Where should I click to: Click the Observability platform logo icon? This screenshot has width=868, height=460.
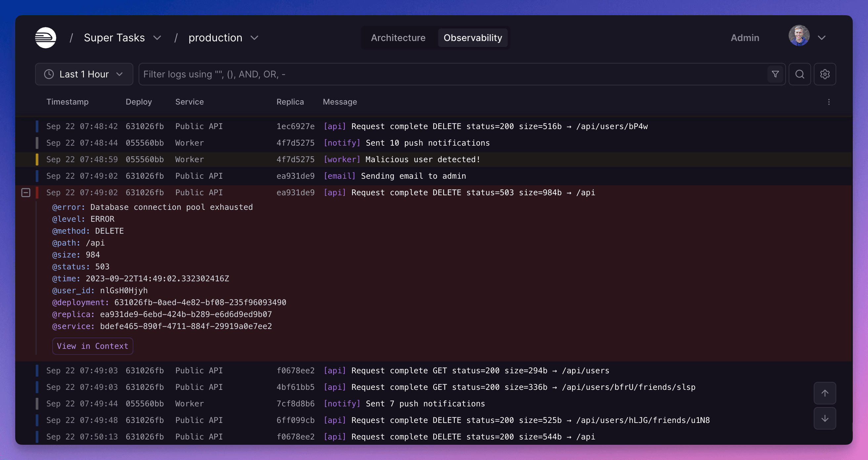pyautogui.click(x=45, y=37)
